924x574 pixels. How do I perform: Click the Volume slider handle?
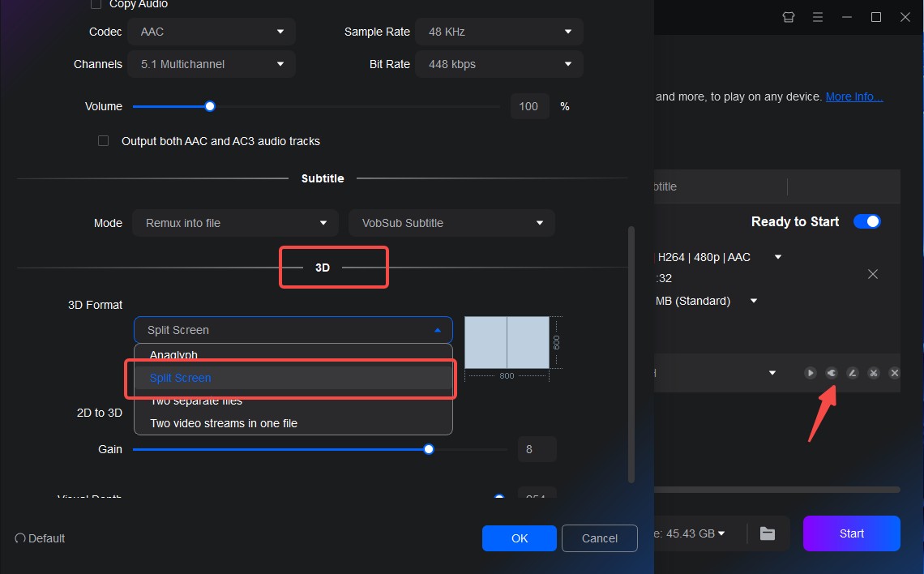(210, 107)
